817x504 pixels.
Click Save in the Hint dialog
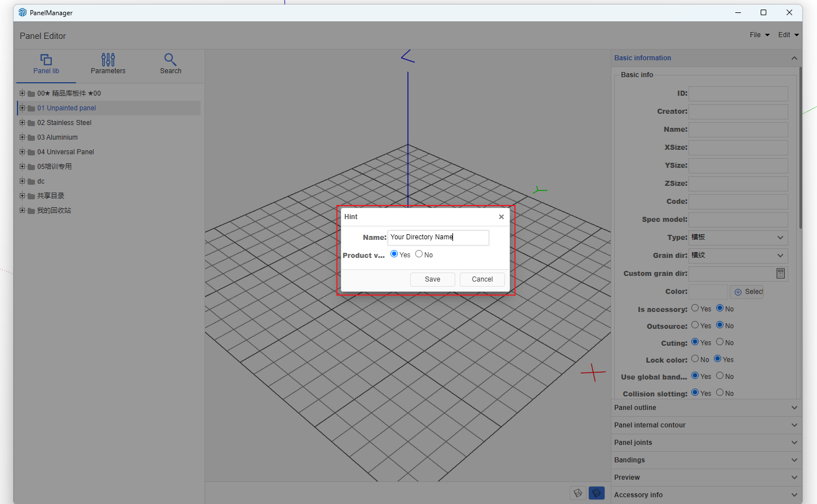point(432,279)
